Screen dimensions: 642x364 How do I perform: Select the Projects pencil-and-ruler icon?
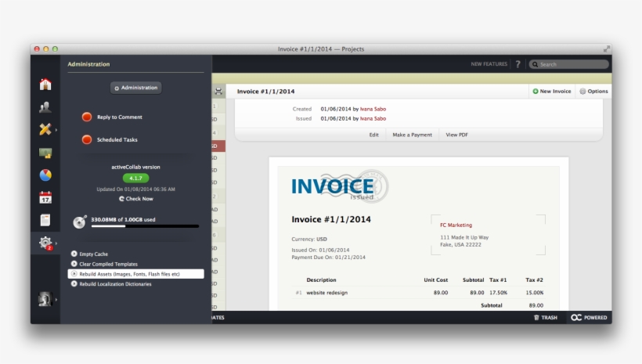pos(45,130)
